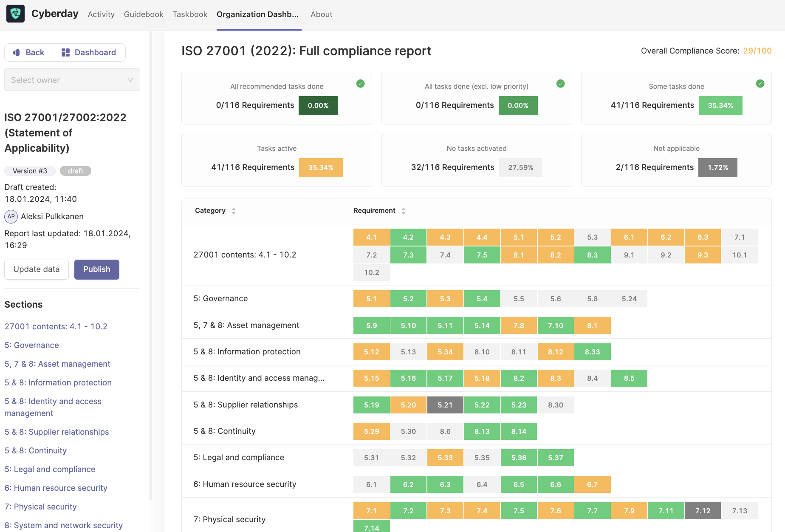Switch to the Activity tab
The width and height of the screenshot is (785, 532).
tap(101, 14)
